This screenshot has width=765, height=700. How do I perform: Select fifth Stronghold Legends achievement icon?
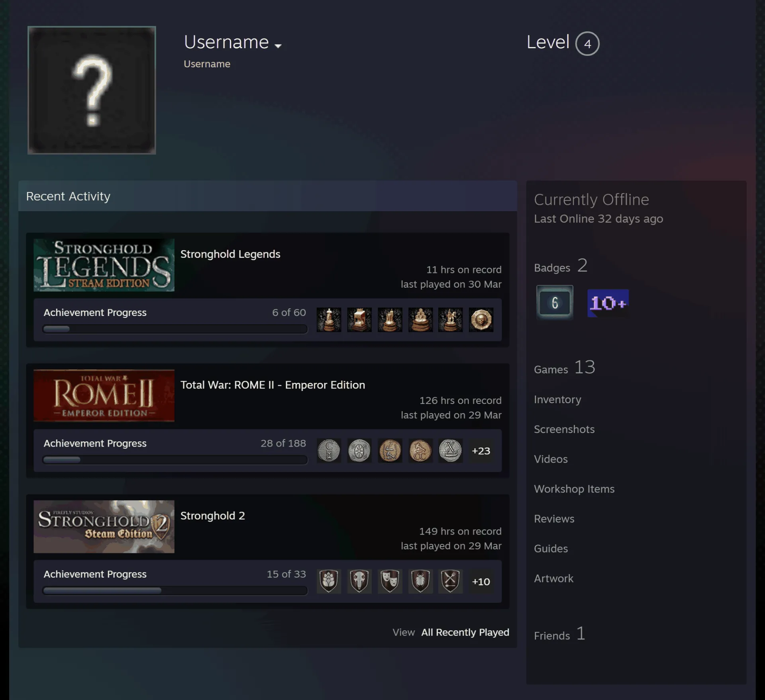click(451, 320)
